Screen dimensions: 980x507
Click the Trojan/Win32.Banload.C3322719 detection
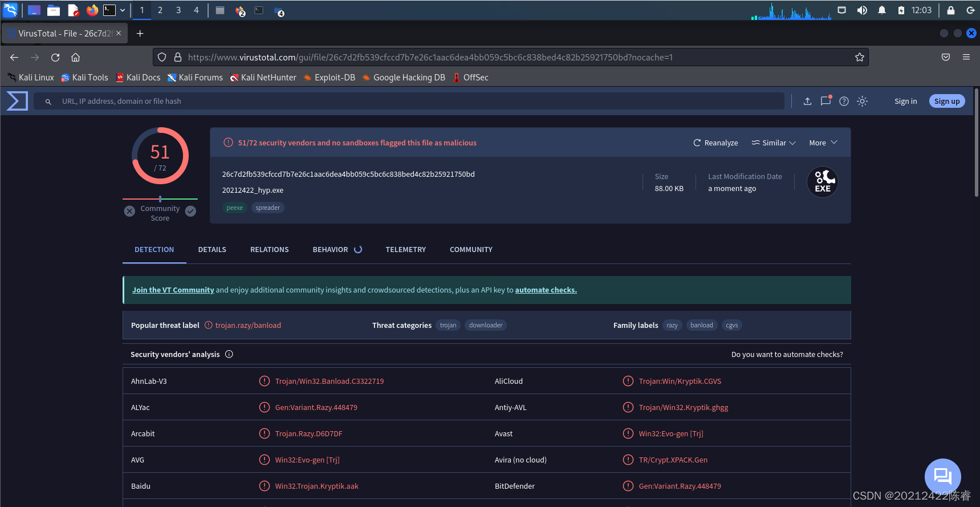tap(330, 381)
